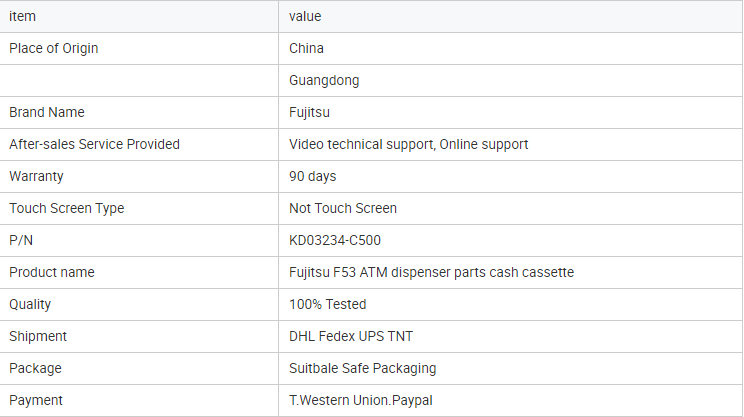Screen dimensions: 744x417
Task: Click the 'Not Touch Screen' value
Action: pos(343,208)
